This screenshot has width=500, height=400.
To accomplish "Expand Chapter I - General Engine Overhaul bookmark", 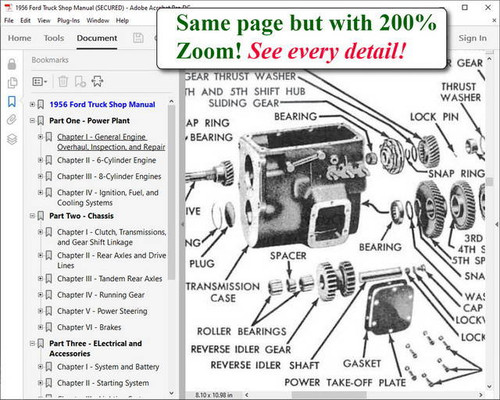I will [x=40, y=137].
